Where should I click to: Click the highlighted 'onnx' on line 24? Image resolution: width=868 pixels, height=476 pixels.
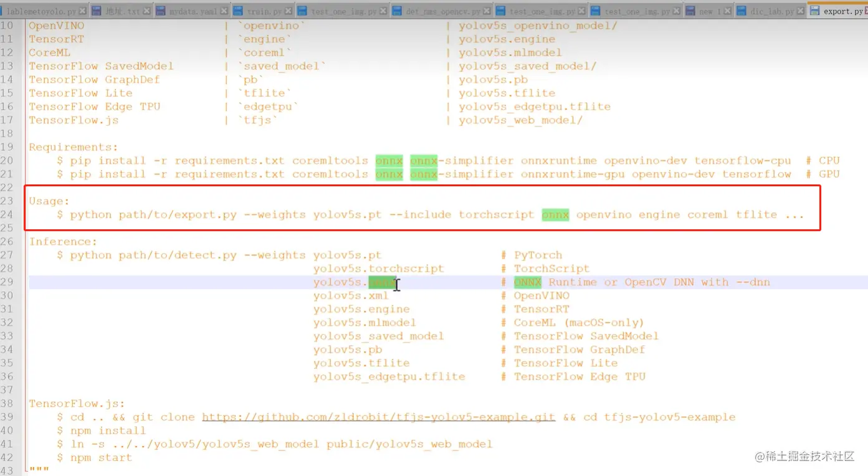(556, 215)
